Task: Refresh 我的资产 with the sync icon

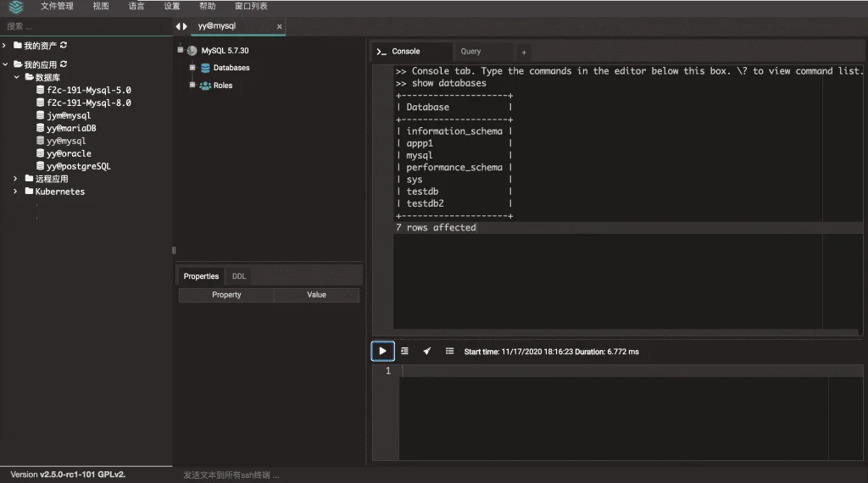Action: [64, 46]
